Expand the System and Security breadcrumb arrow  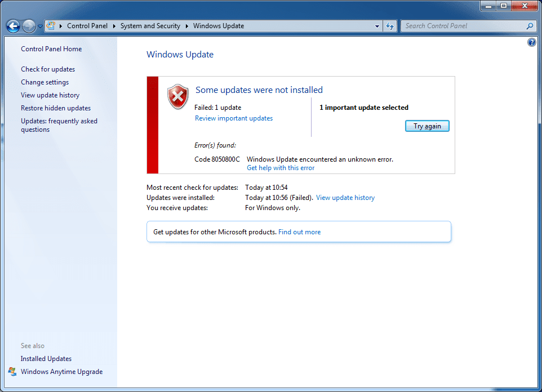pyautogui.click(x=186, y=25)
